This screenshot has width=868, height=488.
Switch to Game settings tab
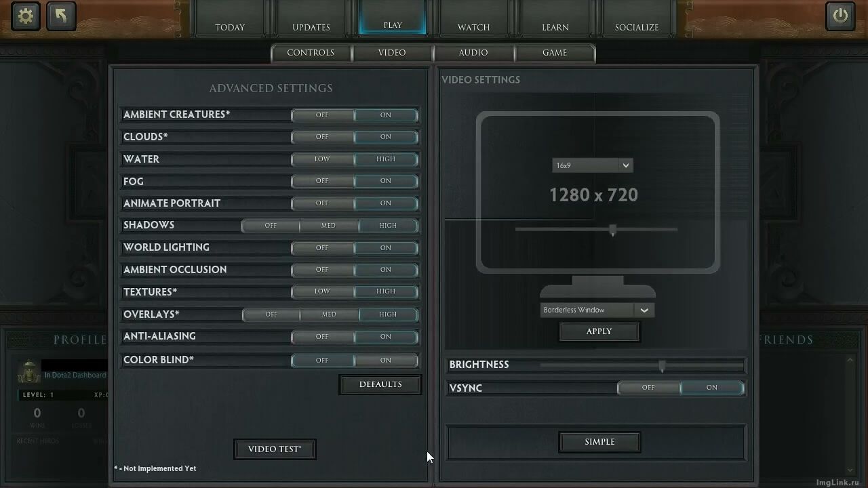[555, 53]
